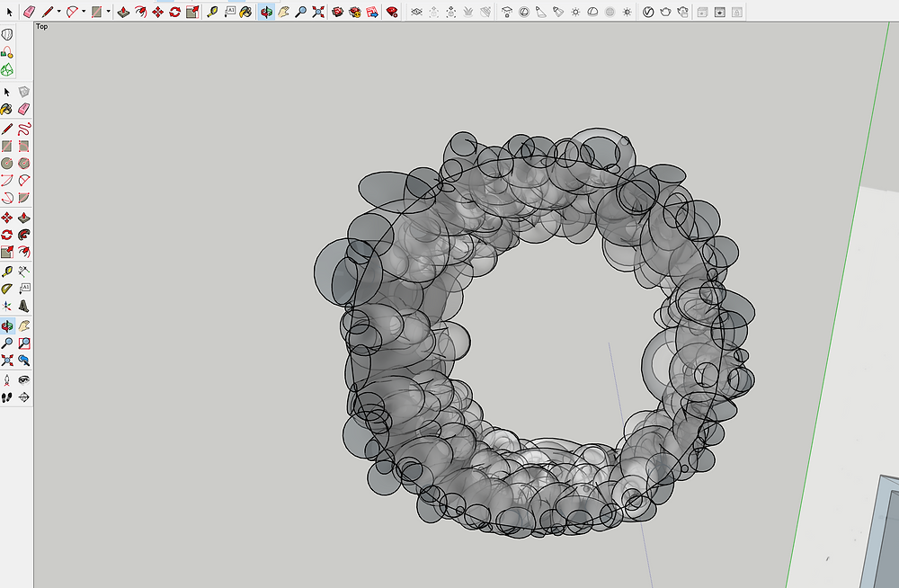Screen dimensions: 899x588
Task: Select the Rectangle tool in Large Tool Set
Action: pos(7,146)
